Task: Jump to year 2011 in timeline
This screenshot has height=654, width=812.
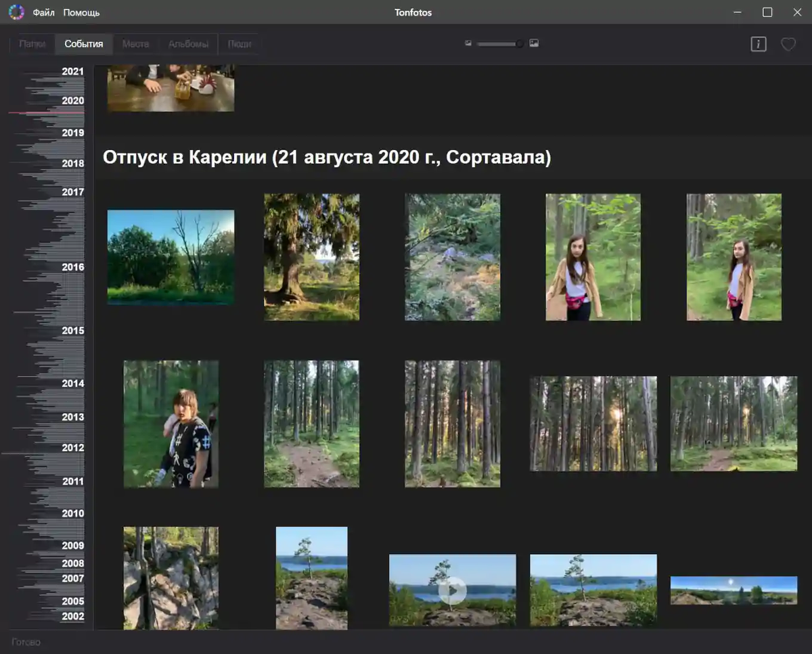Action: point(73,482)
